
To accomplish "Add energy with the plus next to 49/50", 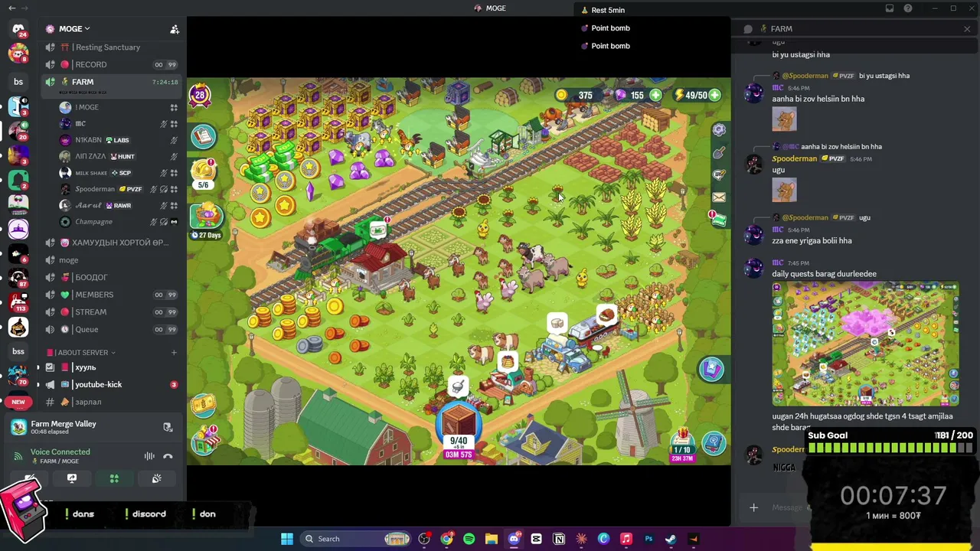I will pos(714,95).
